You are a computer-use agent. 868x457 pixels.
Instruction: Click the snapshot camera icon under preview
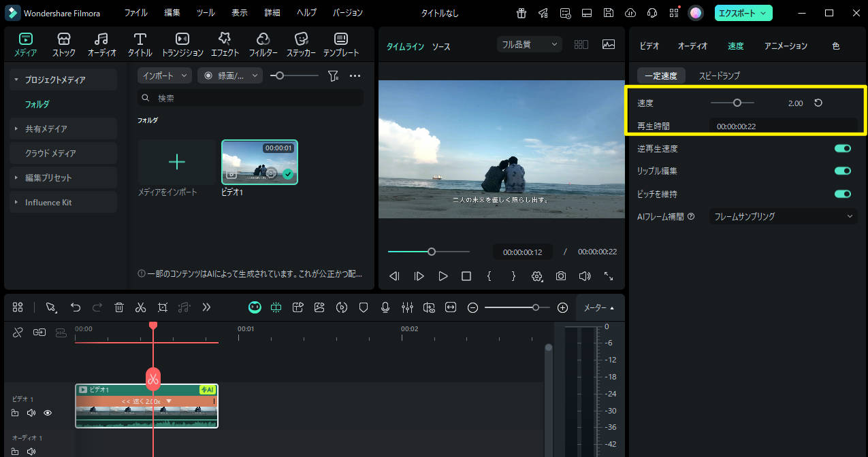tap(560, 276)
